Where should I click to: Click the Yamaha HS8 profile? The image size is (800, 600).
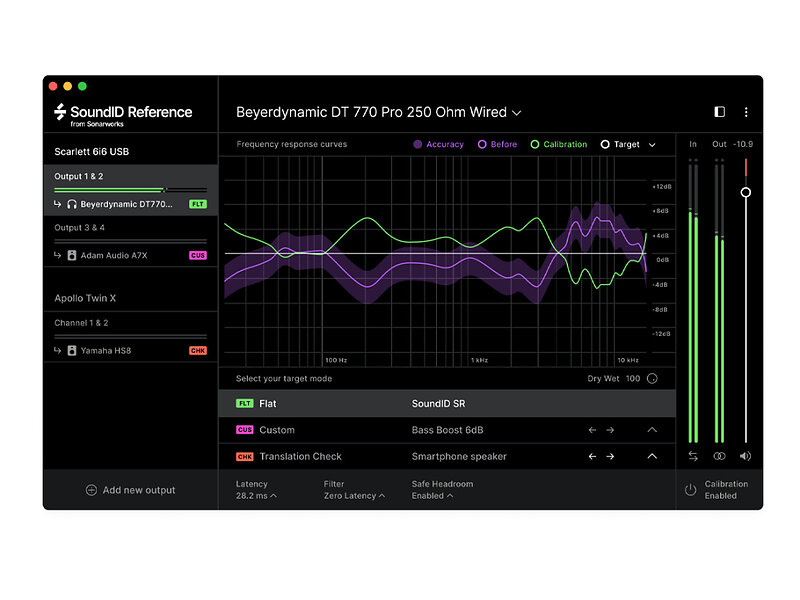point(106,351)
